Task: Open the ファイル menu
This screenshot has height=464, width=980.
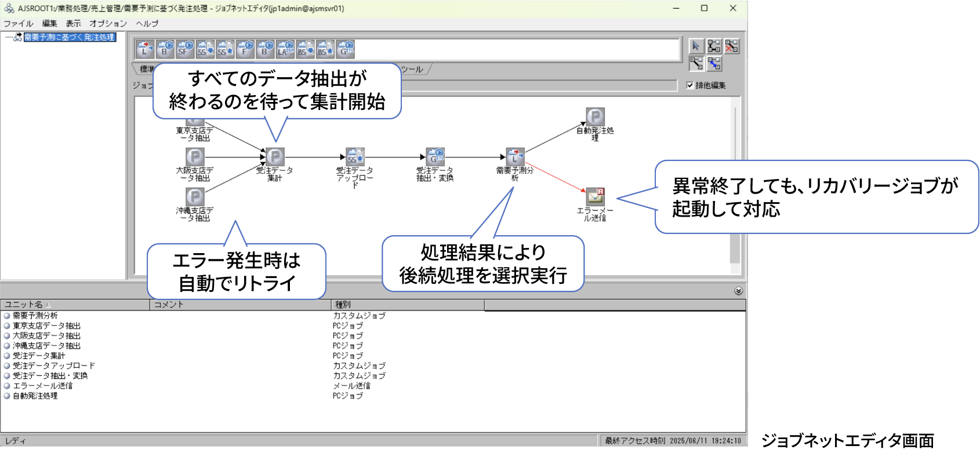Action: pos(19,24)
